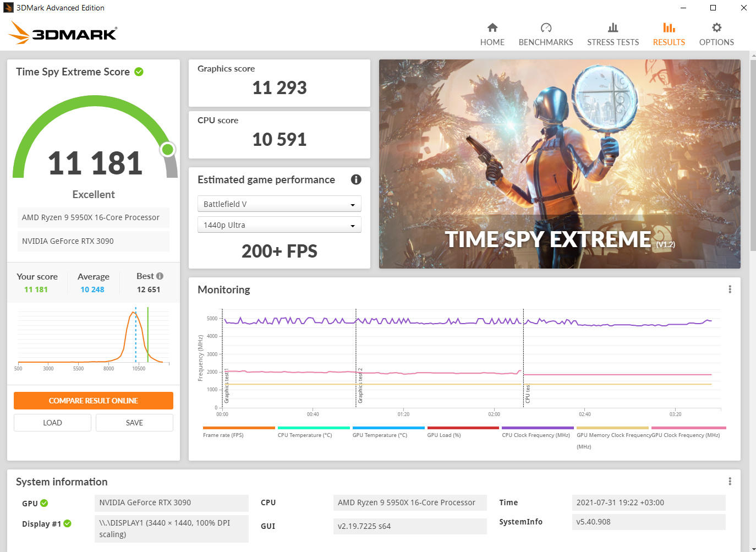Click the DISPLAY1 3440 × 1440 field
The width and height of the screenshot is (756, 552).
(172, 529)
